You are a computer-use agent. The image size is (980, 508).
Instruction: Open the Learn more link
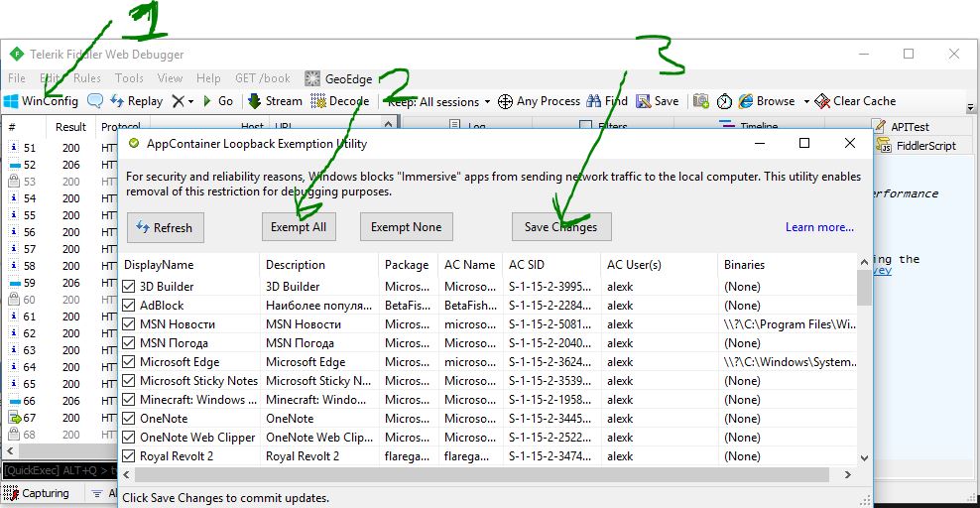[819, 227]
